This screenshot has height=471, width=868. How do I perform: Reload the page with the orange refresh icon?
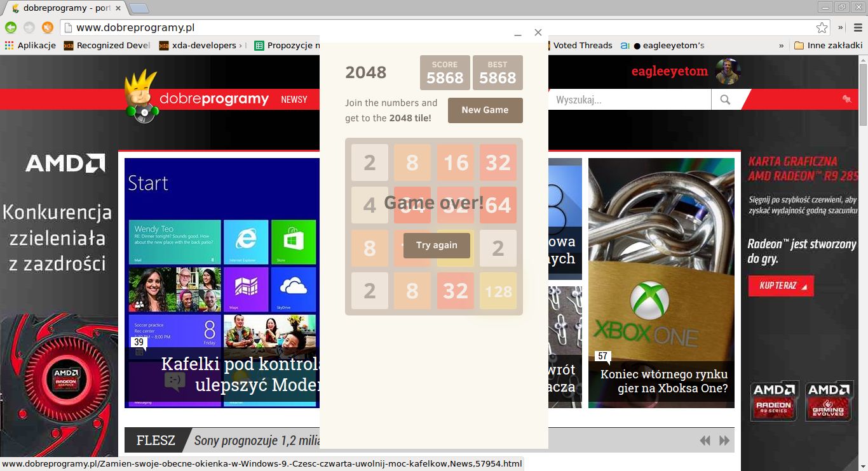click(x=48, y=27)
